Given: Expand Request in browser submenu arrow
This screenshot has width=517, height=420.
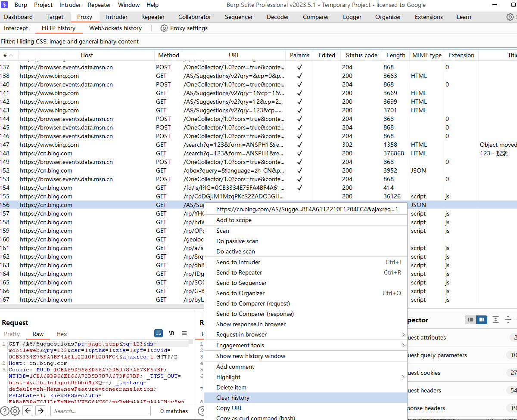Looking at the screenshot, I should [x=403, y=334].
